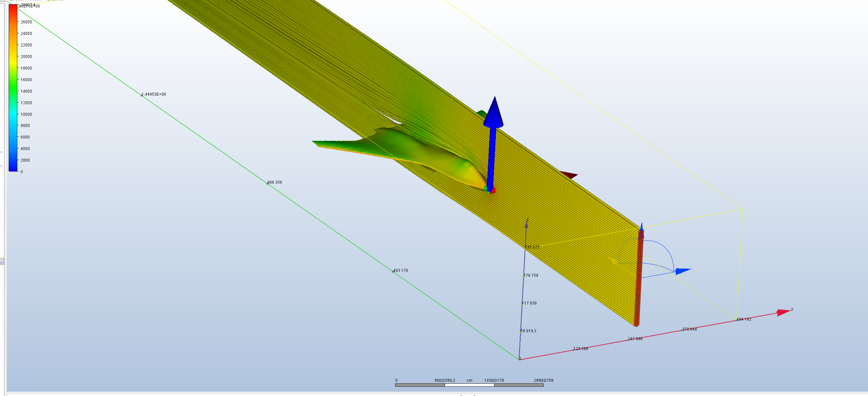Click the 494 192 X-axis tick label
The width and height of the screenshot is (868, 396).
(x=744, y=319)
